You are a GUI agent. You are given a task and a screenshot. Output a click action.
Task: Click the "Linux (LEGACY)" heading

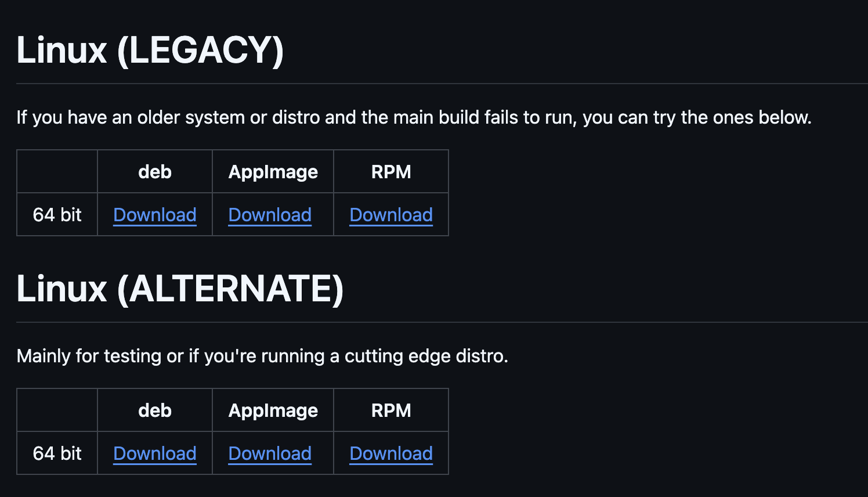[x=150, y=51]
